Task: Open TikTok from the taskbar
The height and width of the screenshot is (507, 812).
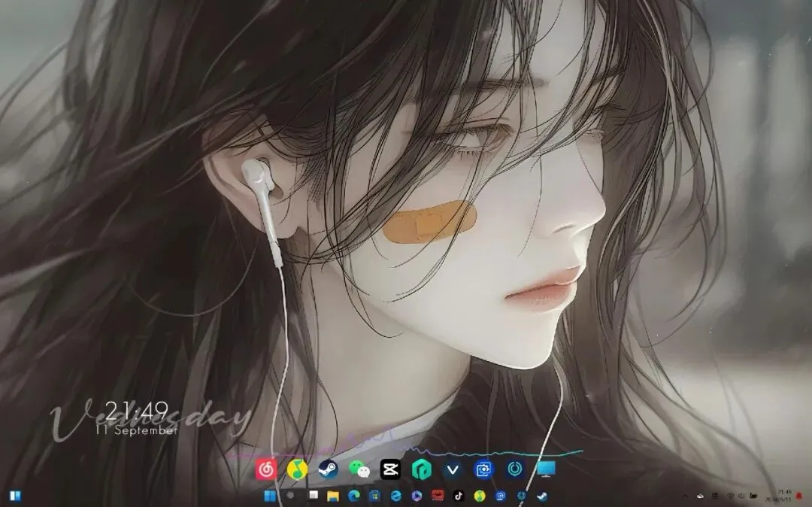Action: (459, 496)
